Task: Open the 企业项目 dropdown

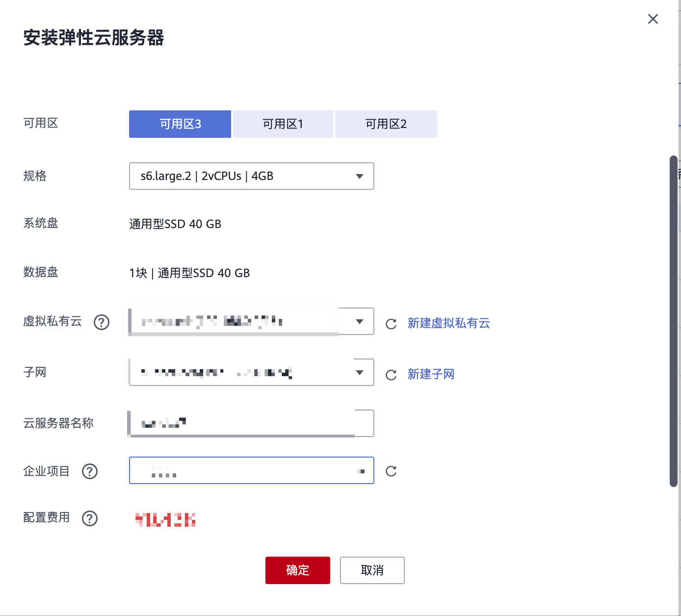Action: pos(251,471)
